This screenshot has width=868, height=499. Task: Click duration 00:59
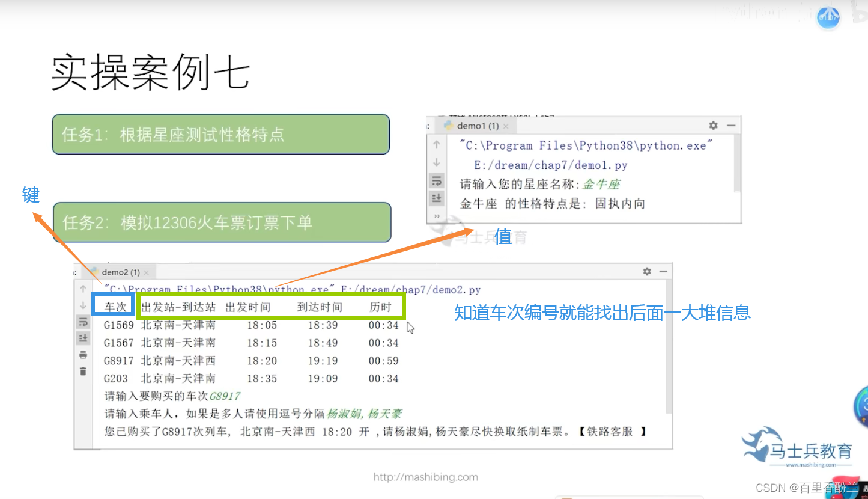tap(384, 361)
